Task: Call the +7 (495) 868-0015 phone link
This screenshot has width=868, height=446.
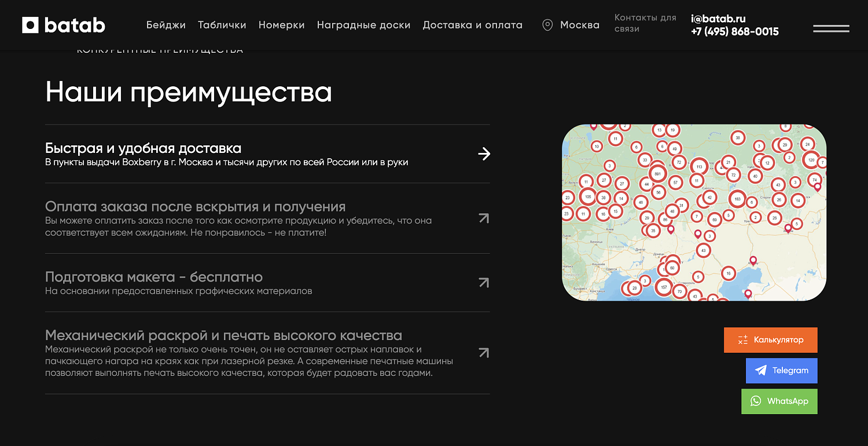Action: coord(735,32)
